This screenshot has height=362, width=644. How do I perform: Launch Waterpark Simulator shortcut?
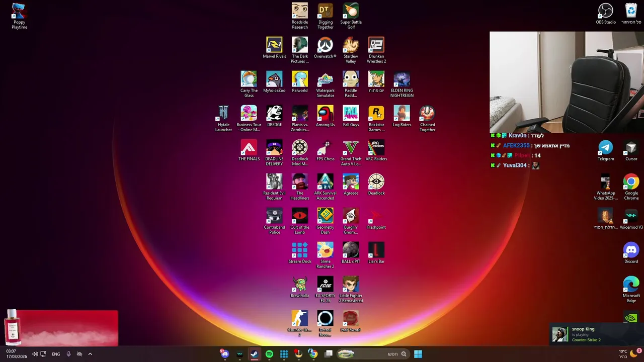(326, 84)
